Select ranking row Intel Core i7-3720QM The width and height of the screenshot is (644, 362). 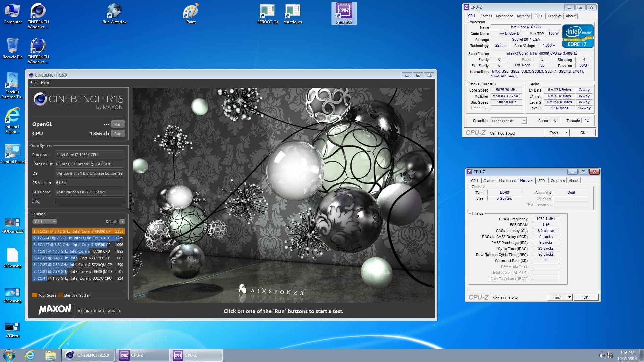78,265
